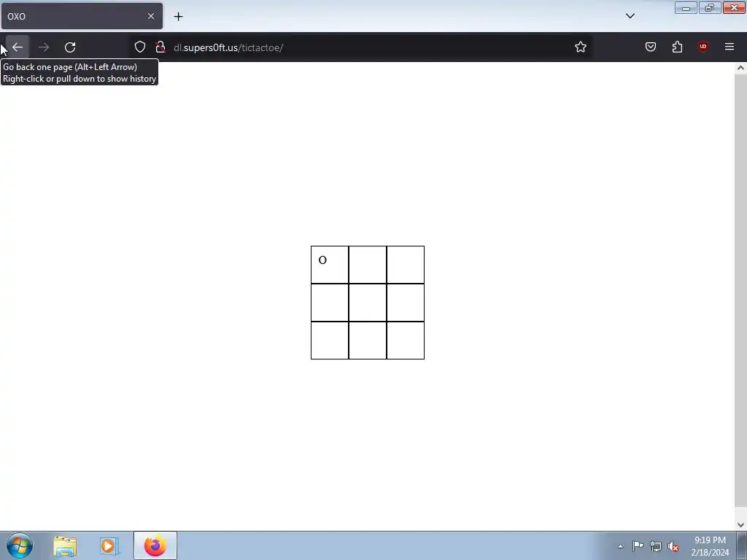Minimize the Firefox window
Viewport: 747px width, 560px height.
[686, 7]
